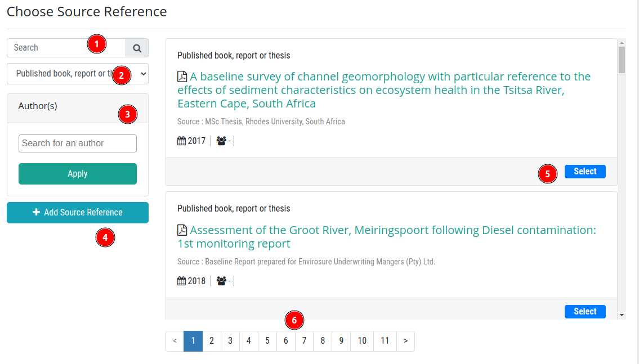Click the plus icon on Add Source Reference
Viewport: 639px width, 364px height.
(36, 212)
